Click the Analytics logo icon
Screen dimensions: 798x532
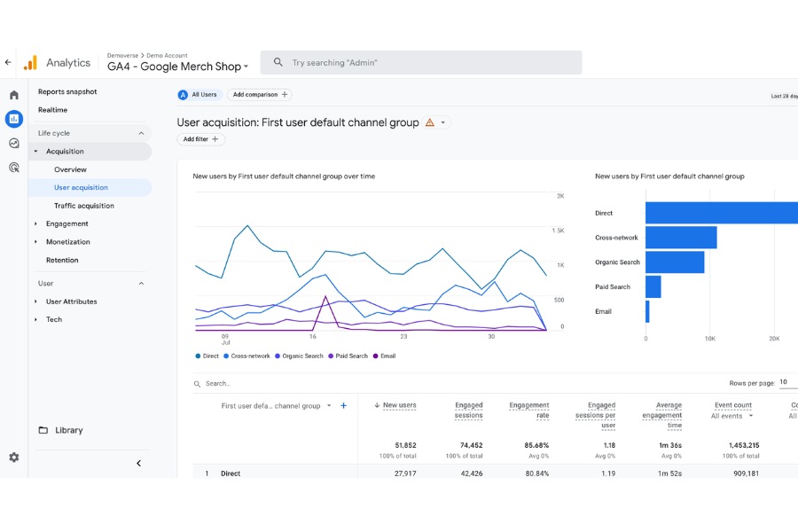[30, 63]
